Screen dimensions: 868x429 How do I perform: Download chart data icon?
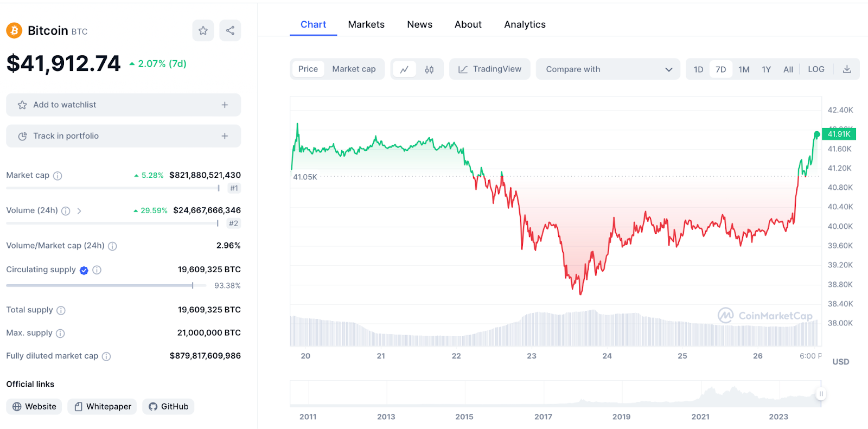pyautogui.click(x=847, y=69)
